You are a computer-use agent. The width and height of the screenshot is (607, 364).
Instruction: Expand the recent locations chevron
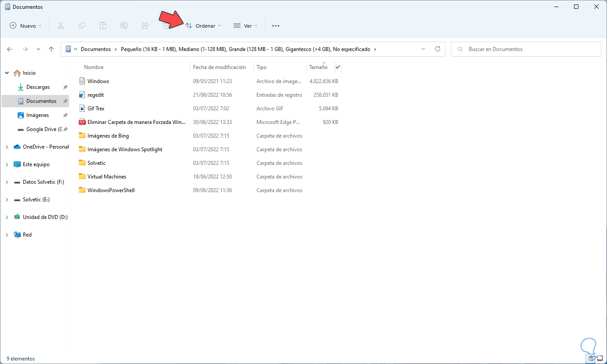point(38,49)
